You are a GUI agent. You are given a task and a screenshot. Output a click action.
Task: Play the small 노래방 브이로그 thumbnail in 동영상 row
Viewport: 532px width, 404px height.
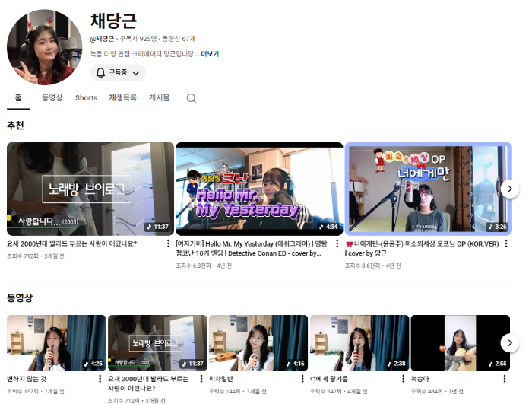click(157, 343)
